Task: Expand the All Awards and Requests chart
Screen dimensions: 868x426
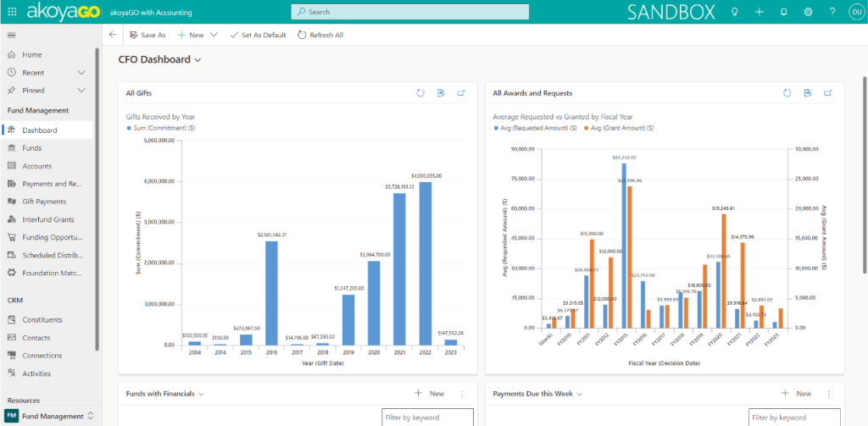Action: pos(827,93)
